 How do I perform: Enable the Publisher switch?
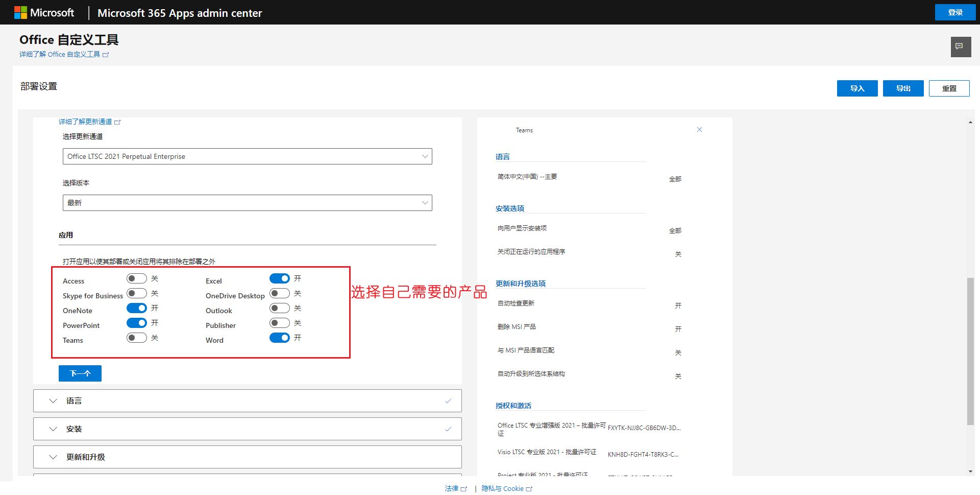(279, 323)
